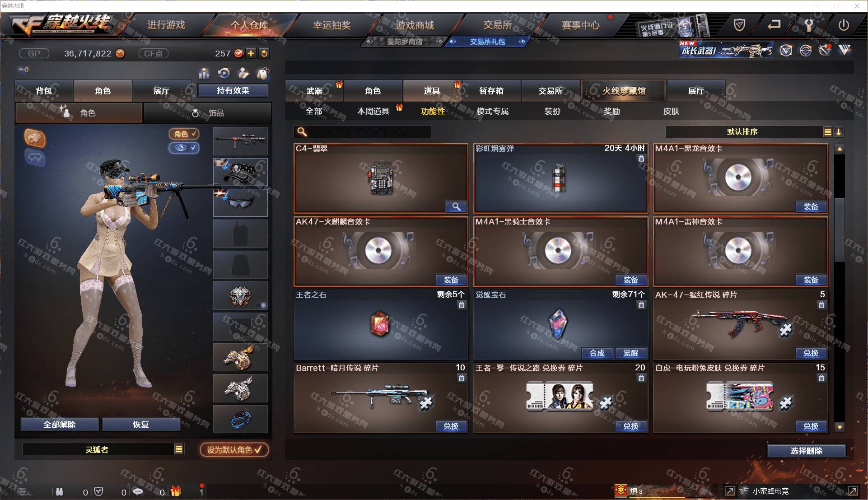Toggle 设为默认角色 checkbox
This screenshot has height=500, width=868.
(x=234, y=450)
